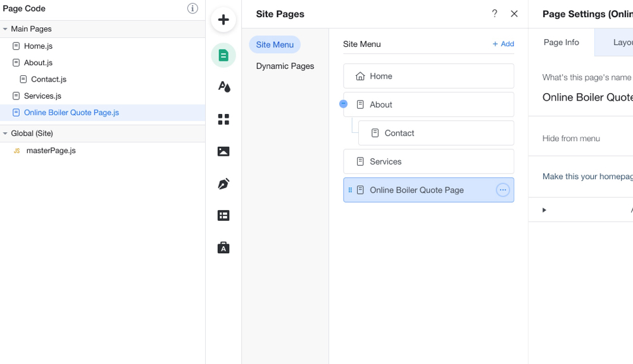633x364 pixels.
Task: Open the Ascend business bag icon
Action: point(223,248)
